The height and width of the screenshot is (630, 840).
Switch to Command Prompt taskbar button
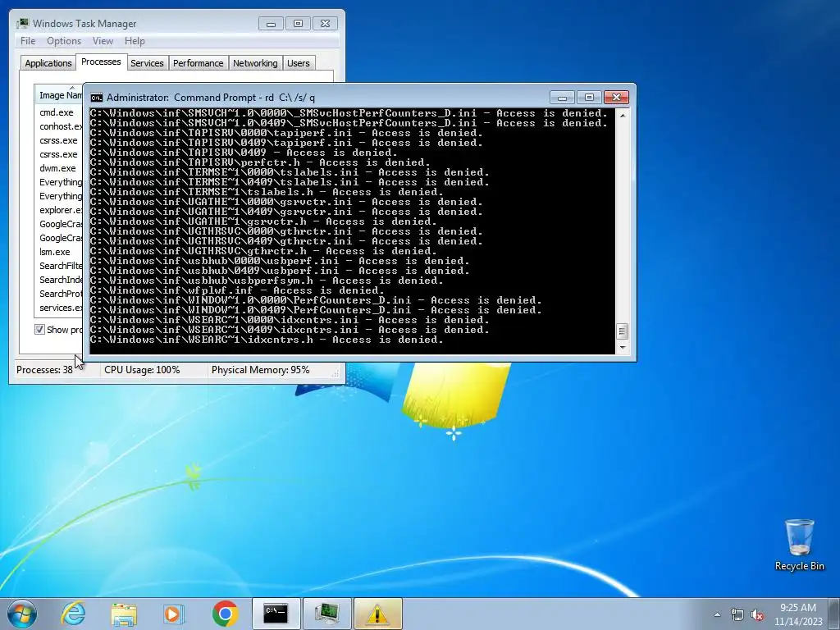276,614
